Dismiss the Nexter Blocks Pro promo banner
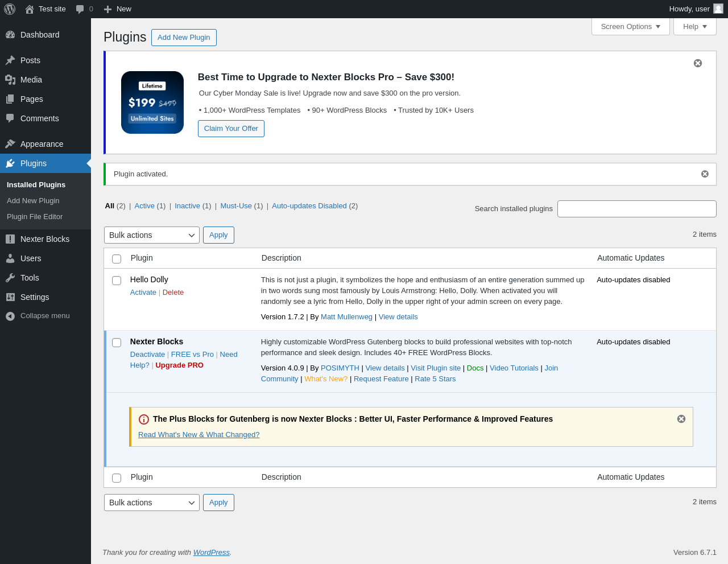Image resolution: width=728 pixels, height=564 pixels. (x=698, y=63)
